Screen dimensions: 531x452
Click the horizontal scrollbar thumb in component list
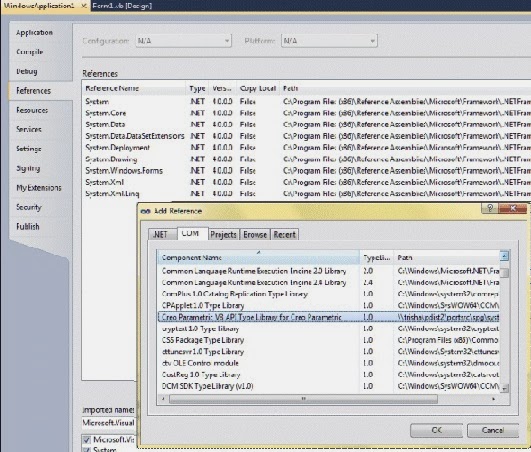pyautogui.click(x=303, y=399)
